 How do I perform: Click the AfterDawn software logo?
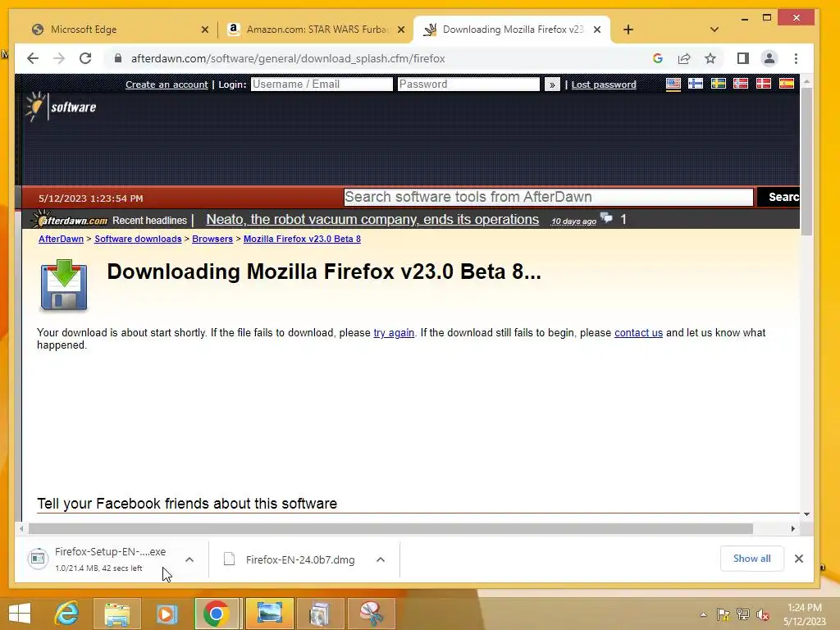pyautogui.click(x=61, y=107)
